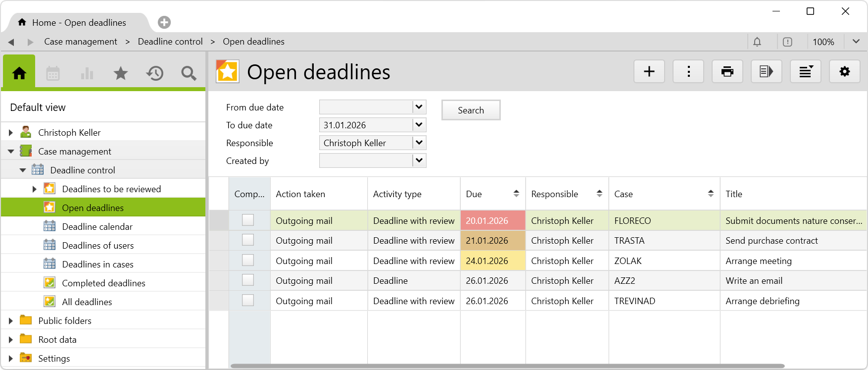The image size is (868, 370).
Task: Open the search magnifier tab
Action: (189, 73)
